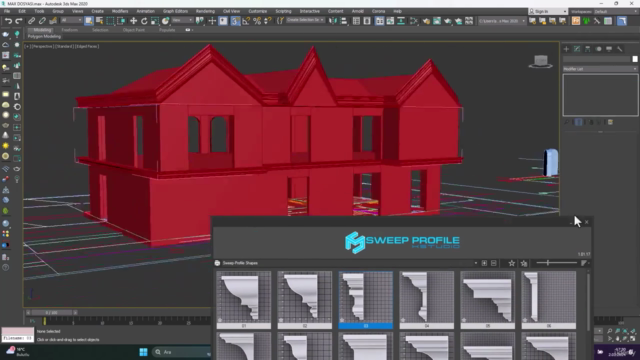Select profile thumbnail 04 in Sweep Profile
Image resolution: width=640 pixels, height=360 pixels.
click(427, 300)
